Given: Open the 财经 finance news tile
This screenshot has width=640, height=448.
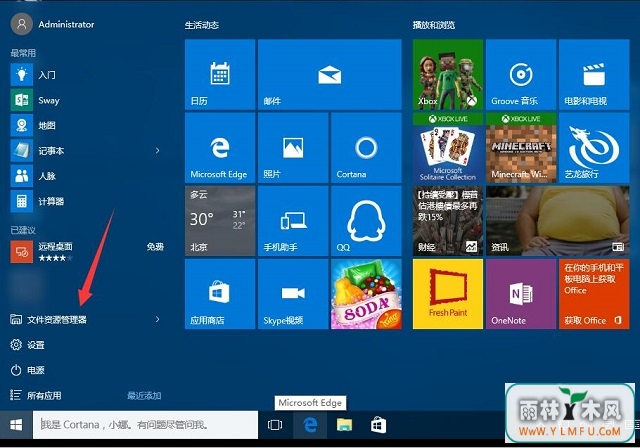Looking at the screenshot, I should [448, 221].
